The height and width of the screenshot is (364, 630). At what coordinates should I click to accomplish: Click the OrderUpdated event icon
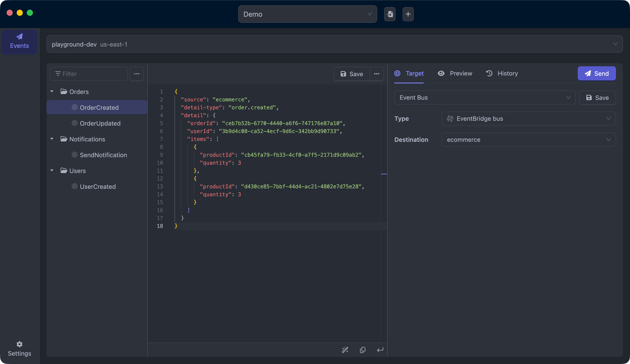click(74, 123)
